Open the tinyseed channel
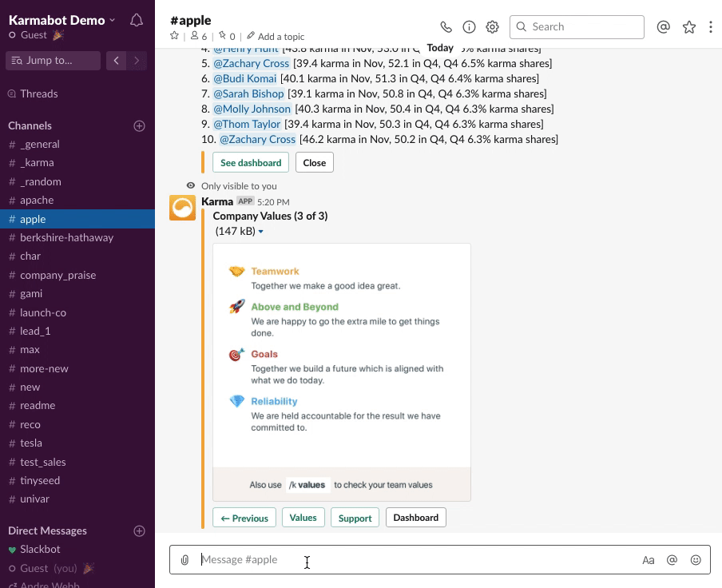Image resolution: width=722 pixels, height=588 pixels. point(77,480)
